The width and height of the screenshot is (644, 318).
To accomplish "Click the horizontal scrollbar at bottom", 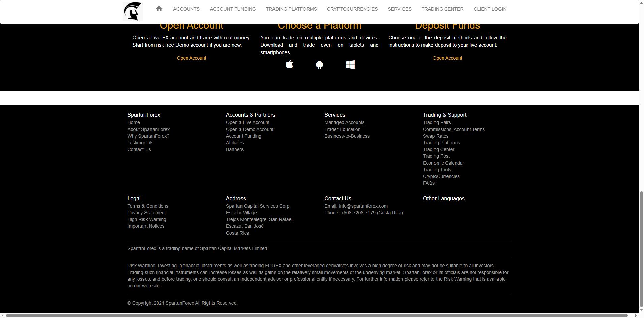I will tap(317, 316).
